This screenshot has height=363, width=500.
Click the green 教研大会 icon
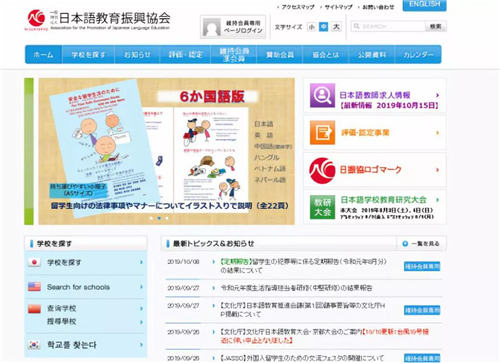(x=322, y=207)
